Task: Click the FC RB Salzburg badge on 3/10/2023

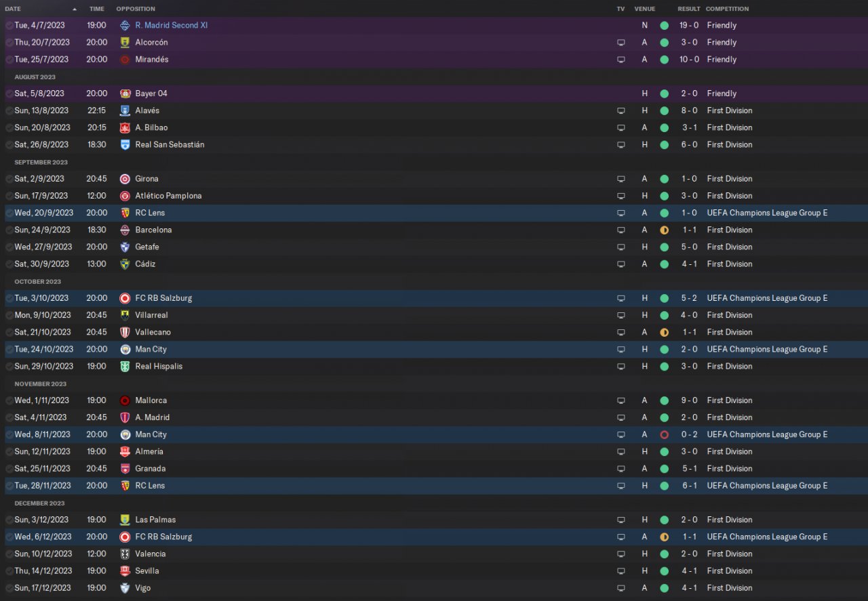Action: 125,298
